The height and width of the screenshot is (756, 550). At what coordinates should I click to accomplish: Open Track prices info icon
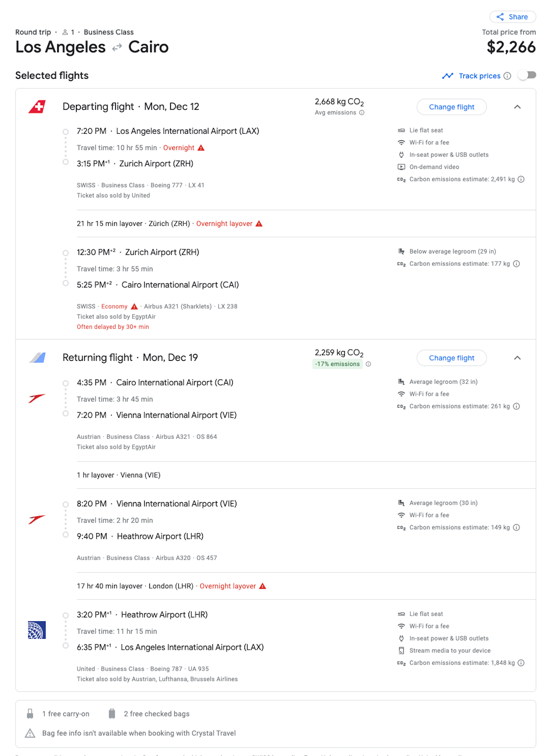coord(507,76)
